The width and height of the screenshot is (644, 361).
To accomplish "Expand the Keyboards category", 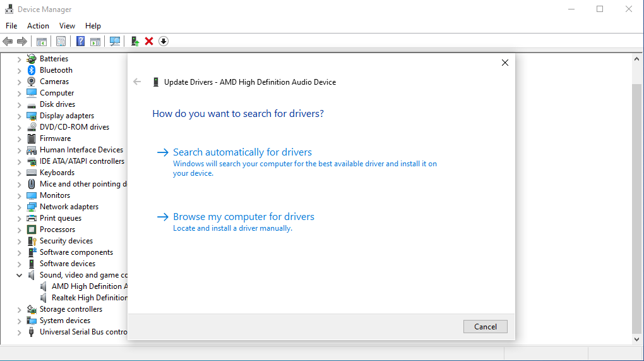I will pos(19,173).
